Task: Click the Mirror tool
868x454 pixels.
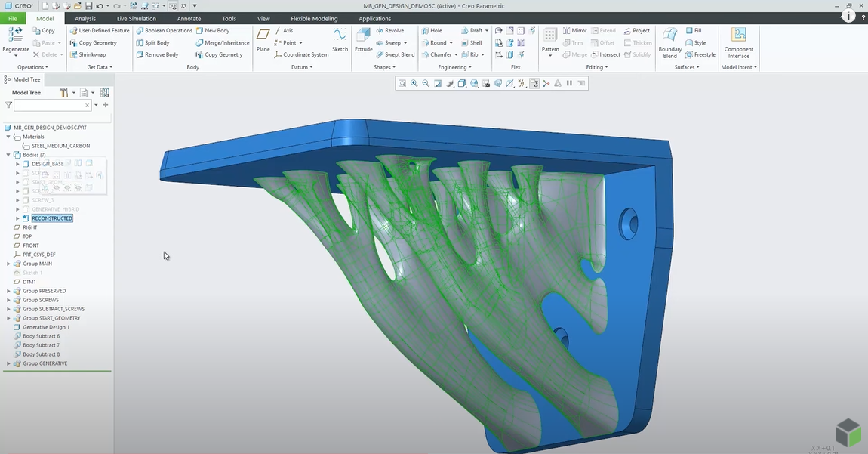Action: (x=575, y=30)
